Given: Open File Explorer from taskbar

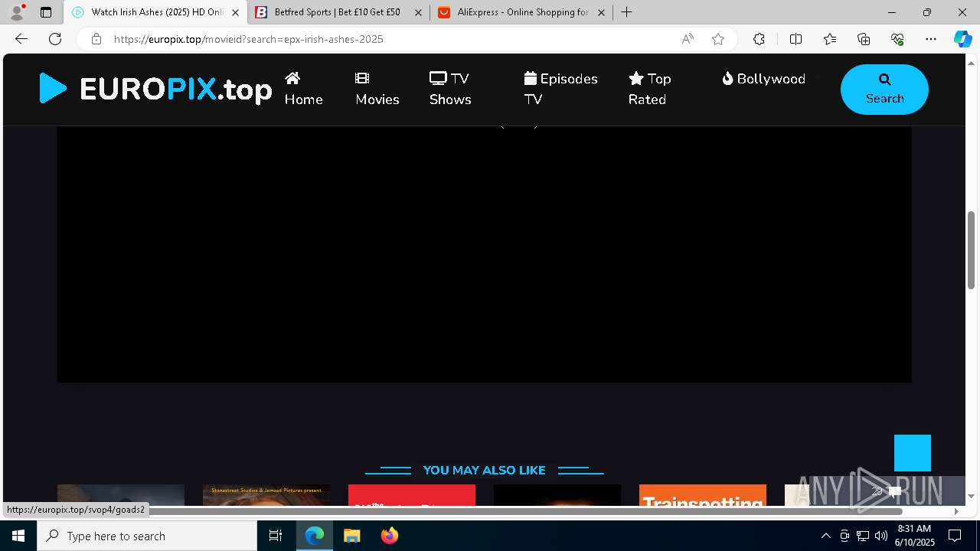Looking at the screenshot, I should click(352, 536).
